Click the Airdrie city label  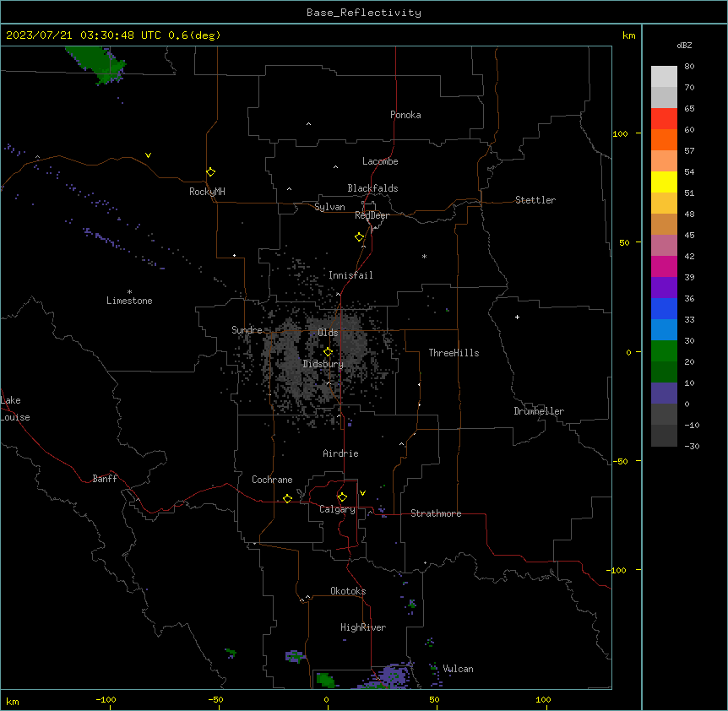point(340,453)
